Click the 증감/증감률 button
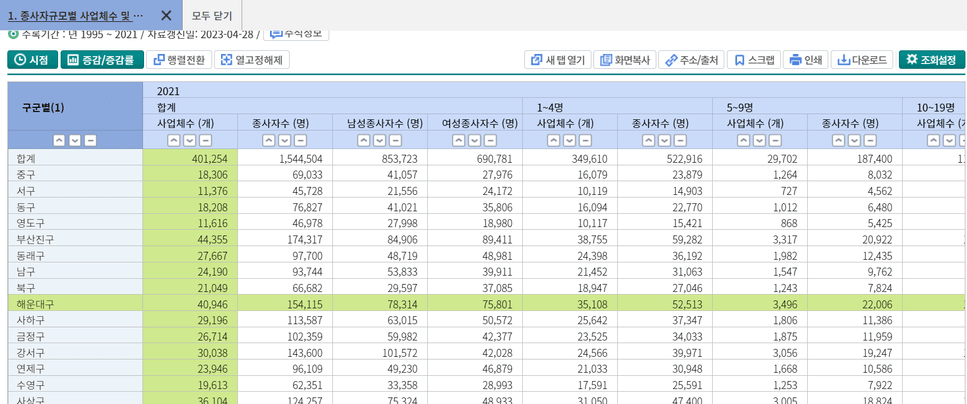 [102, 60]
